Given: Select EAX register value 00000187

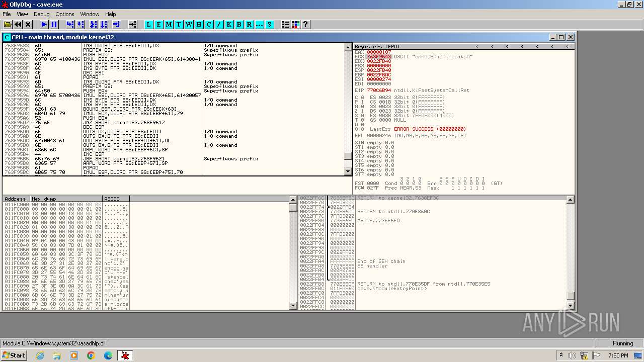Looking at the screenshot, I should [379, 52].
